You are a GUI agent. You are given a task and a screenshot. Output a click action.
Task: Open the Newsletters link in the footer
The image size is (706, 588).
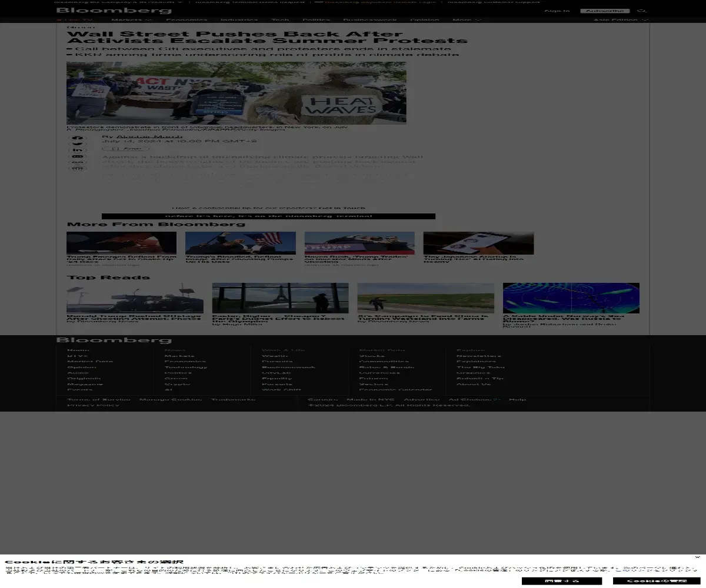pos(479,356)
